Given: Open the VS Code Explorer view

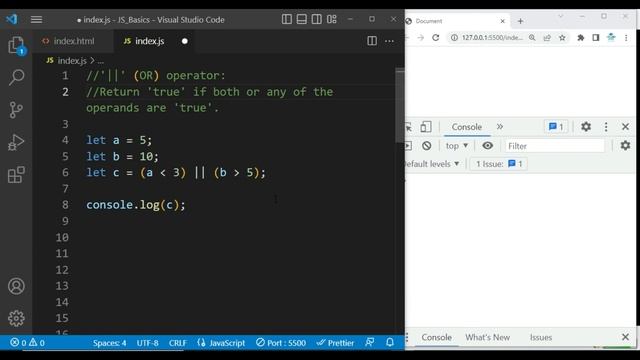Looking at the screenshot, I should pos(16,45).
